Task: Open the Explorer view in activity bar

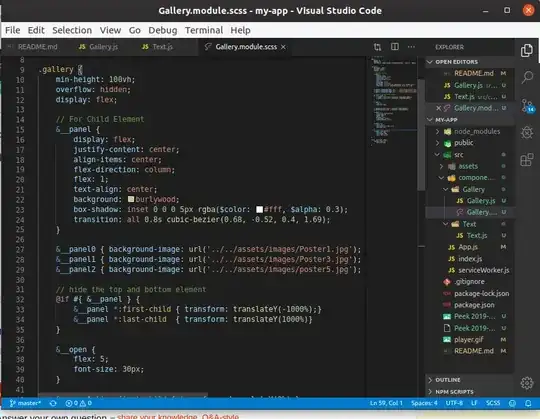Action: 527,51
